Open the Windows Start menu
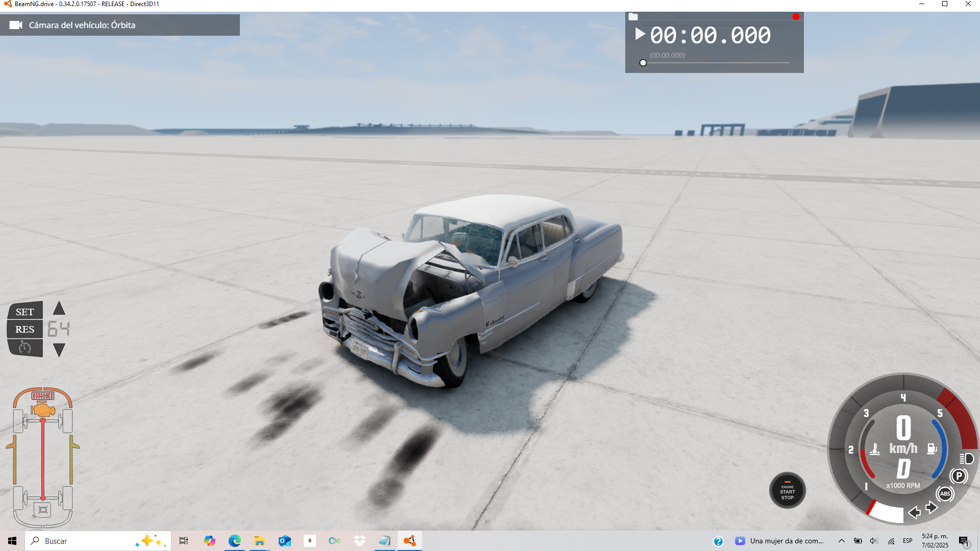 tap(12, 541)
